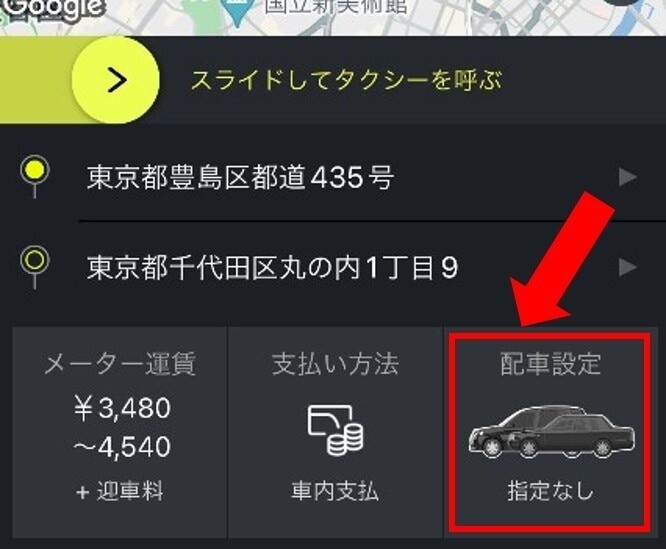Expand the pickup address arrow

coord(628,177)
